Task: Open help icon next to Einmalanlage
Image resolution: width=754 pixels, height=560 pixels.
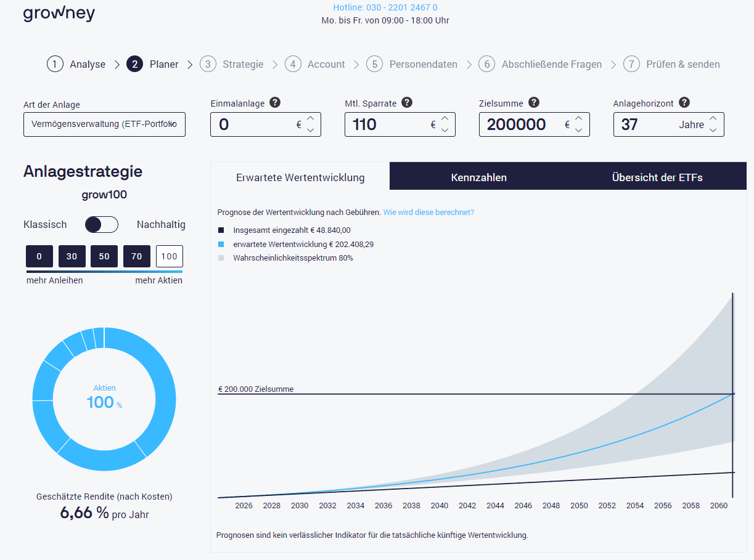Action: tap(275, 103)
